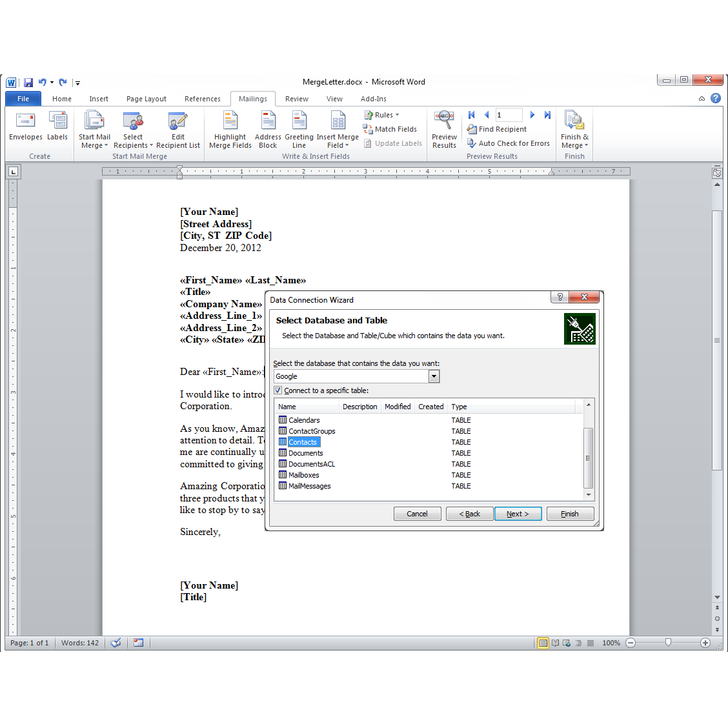The image size is (728, 728).
Task: Switch to Full Screen Reading view
Action: click(555, 643)
